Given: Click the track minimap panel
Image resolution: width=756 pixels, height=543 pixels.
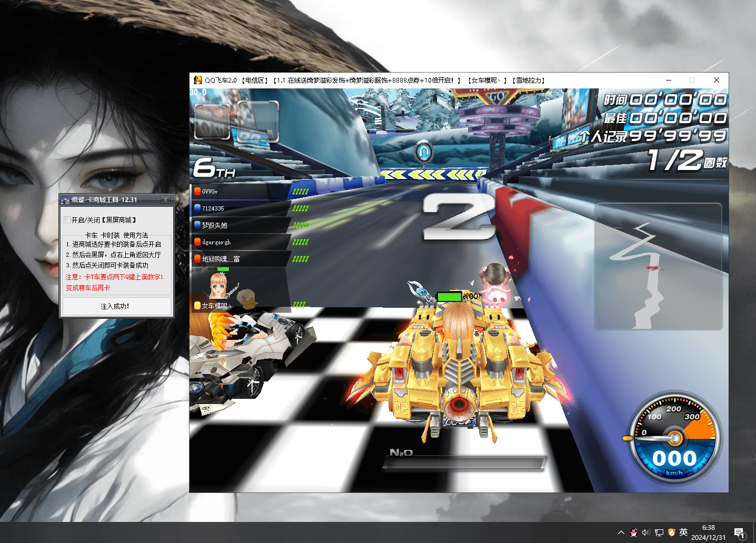Looking at the screenshot, I should (658, 266).
